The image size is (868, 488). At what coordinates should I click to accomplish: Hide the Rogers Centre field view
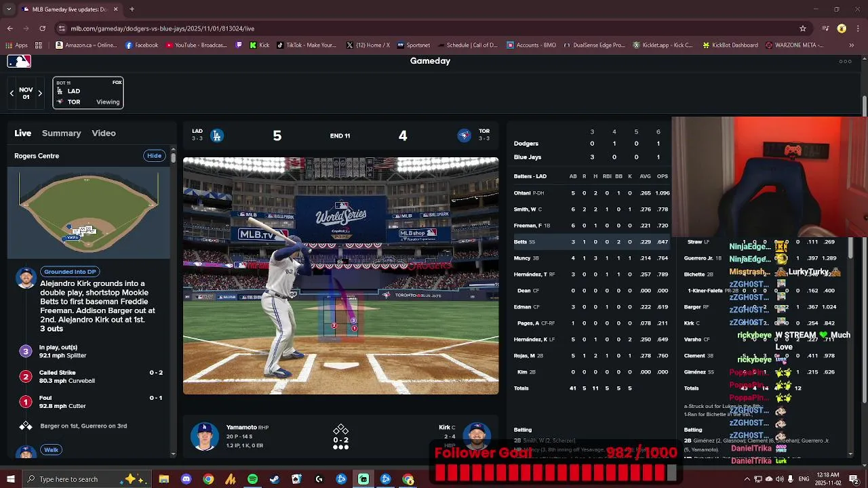155,156
